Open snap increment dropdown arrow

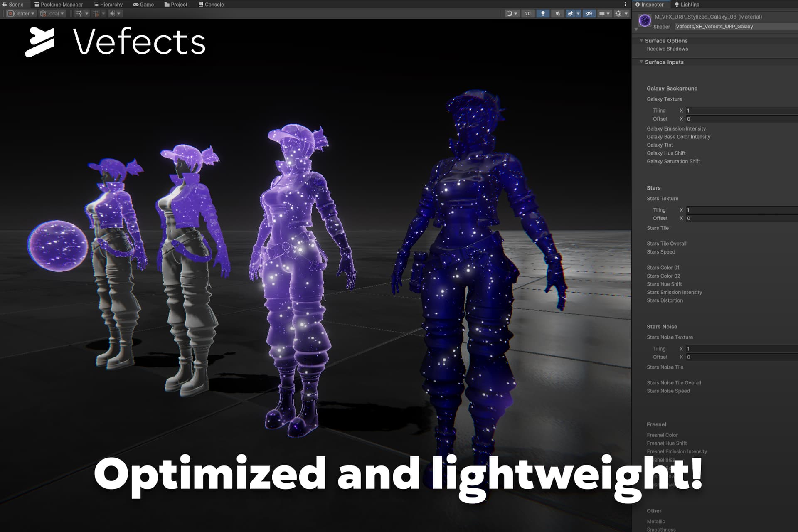[x=118, y=14]
